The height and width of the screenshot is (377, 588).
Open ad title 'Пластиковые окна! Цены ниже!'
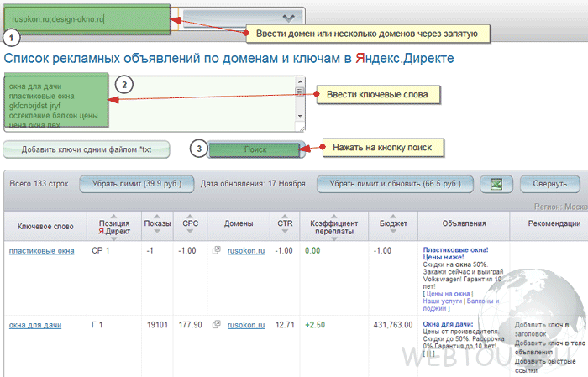(x=455, y=254)
